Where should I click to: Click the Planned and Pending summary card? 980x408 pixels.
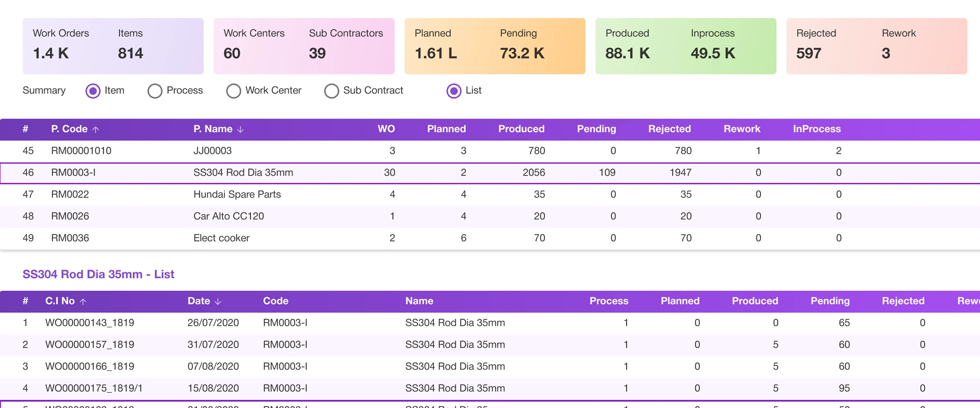494,46
